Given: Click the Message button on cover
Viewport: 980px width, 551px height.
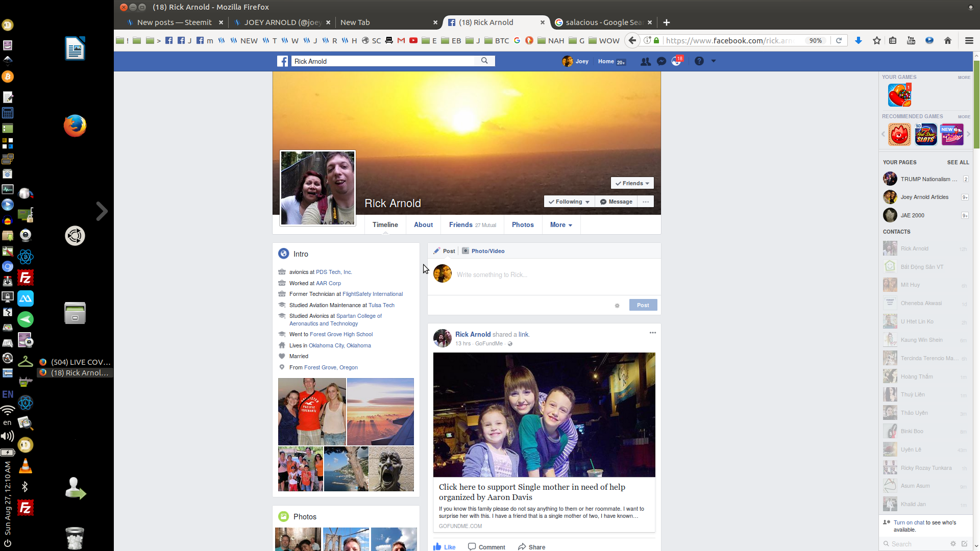Looking at the screenshot, I should [616, 202].
